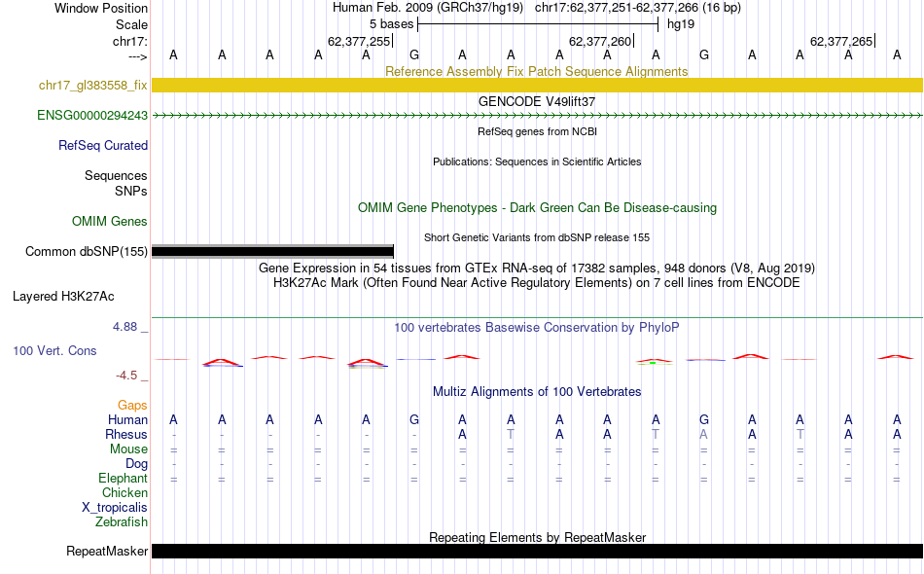Viewport: 924px width, 574px height.
Task: Click the -4.5 PhyloP lower scale value
Action: pos(126,376)
